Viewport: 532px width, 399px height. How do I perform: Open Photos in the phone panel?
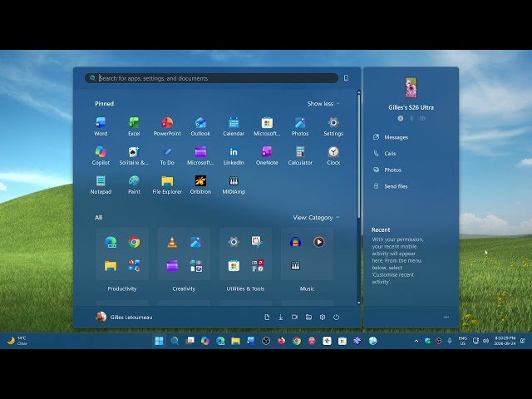coord(387,170)
